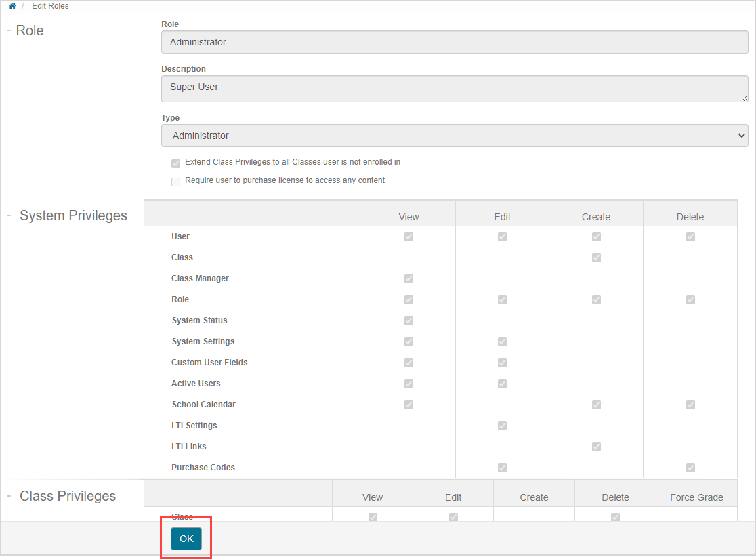Uncheck the User View privilege
The height and width of the screenshot is (559, 756).
[408, 236]
